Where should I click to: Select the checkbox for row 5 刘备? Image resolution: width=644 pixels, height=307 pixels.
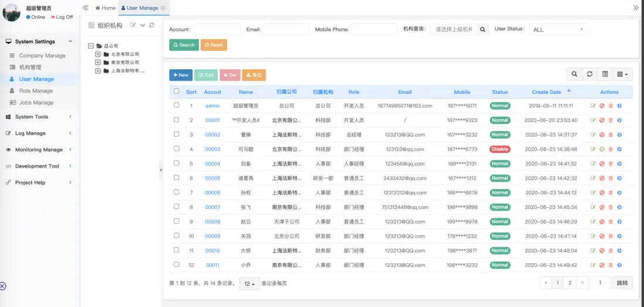tap(177, 163)
